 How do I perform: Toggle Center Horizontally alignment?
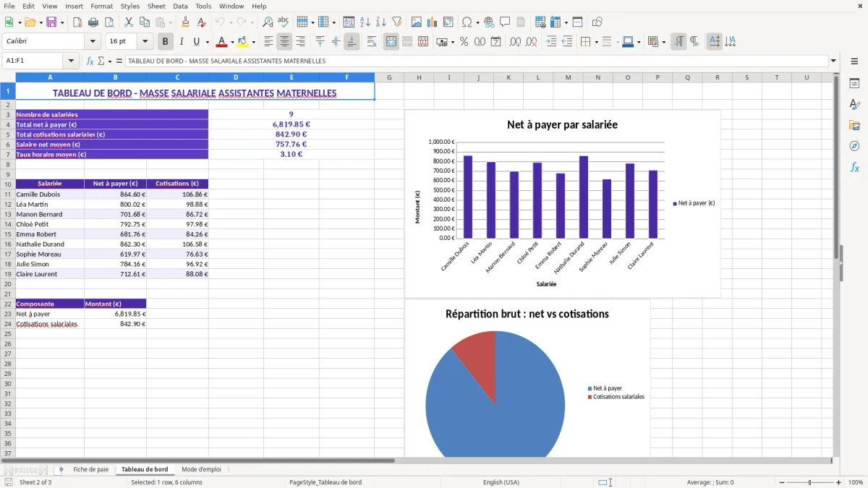[285, 42]
